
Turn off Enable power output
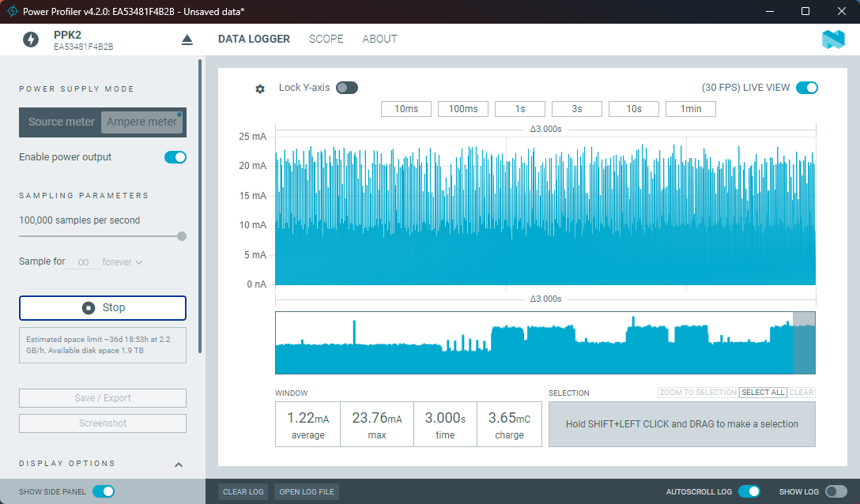[x=175, y=157]
